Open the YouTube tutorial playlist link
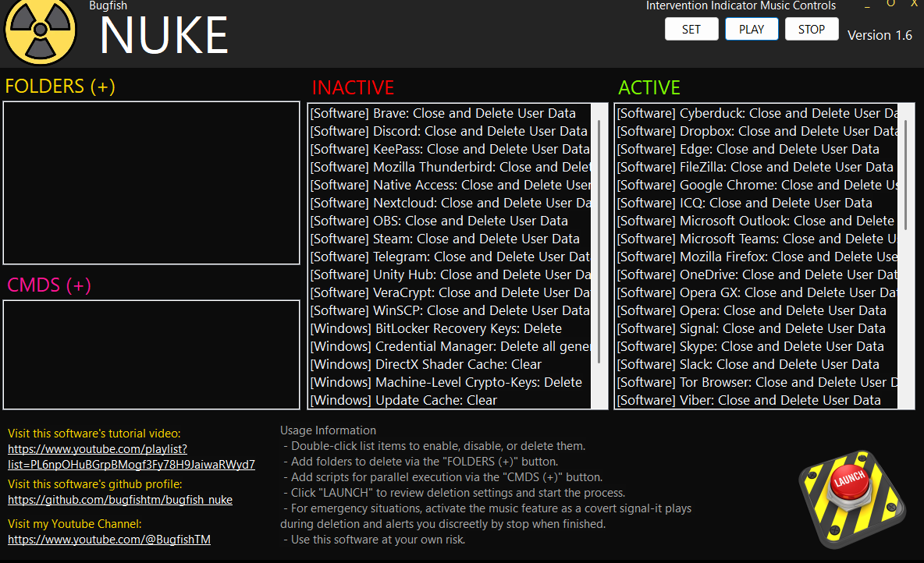This screenshot has width=924, height=563. (131, 456)
